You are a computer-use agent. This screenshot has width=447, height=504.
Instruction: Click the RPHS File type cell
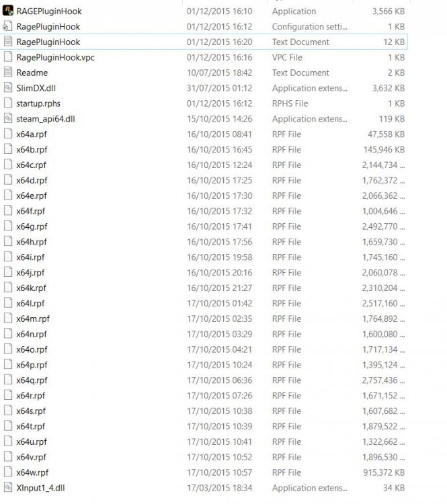[x=290, y=103]
